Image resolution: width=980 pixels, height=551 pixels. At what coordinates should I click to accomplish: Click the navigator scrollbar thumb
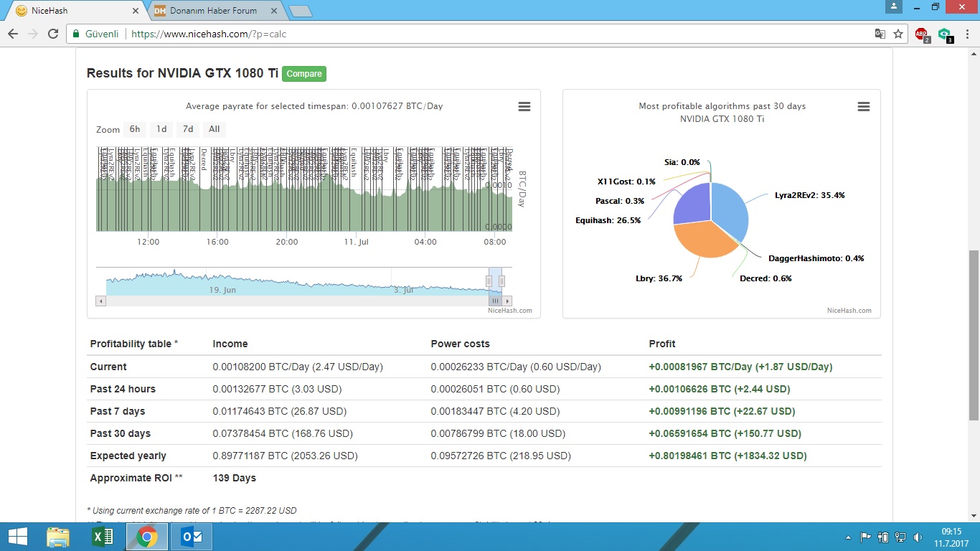[495, 301]
